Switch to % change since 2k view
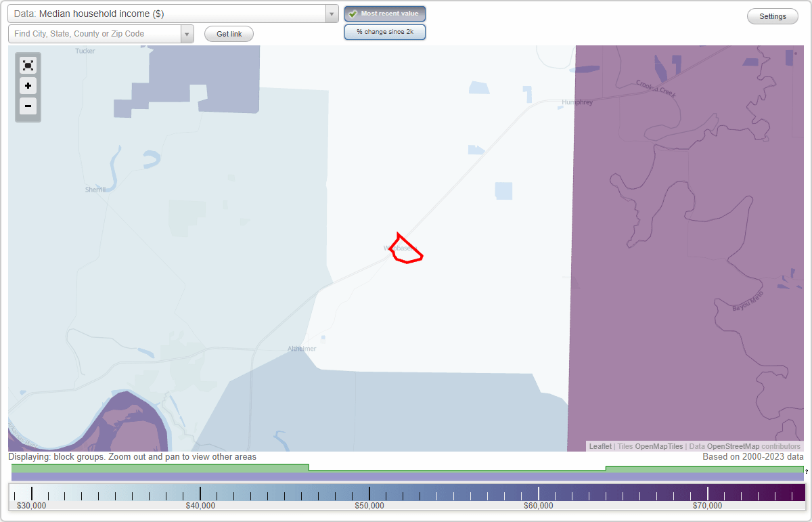812x522 pixels. [x=385, y=31]
